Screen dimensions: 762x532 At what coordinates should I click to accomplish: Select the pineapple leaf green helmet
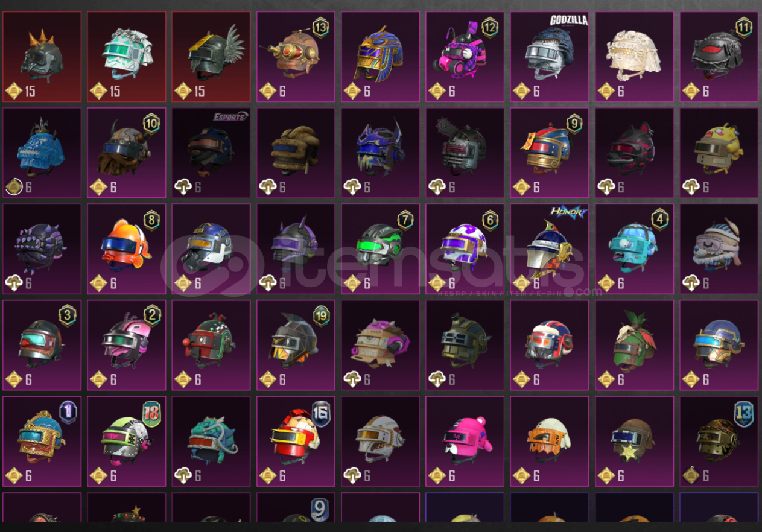tap(634, 345)
